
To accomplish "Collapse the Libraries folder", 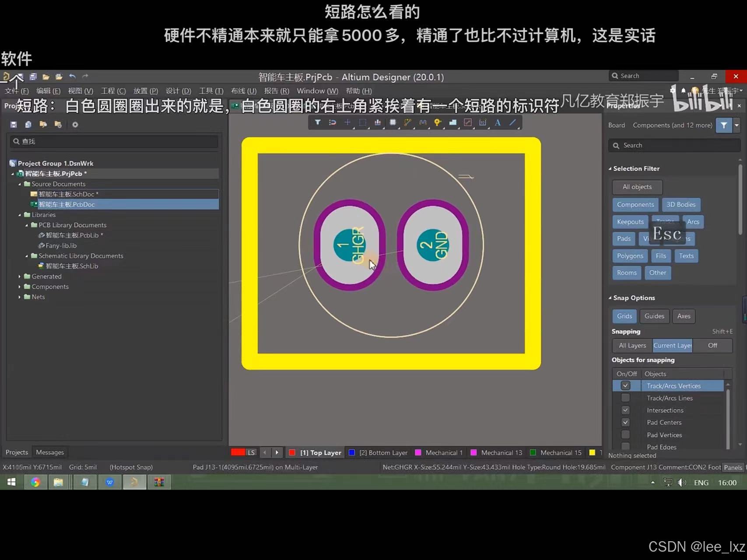I will [20, 215].
